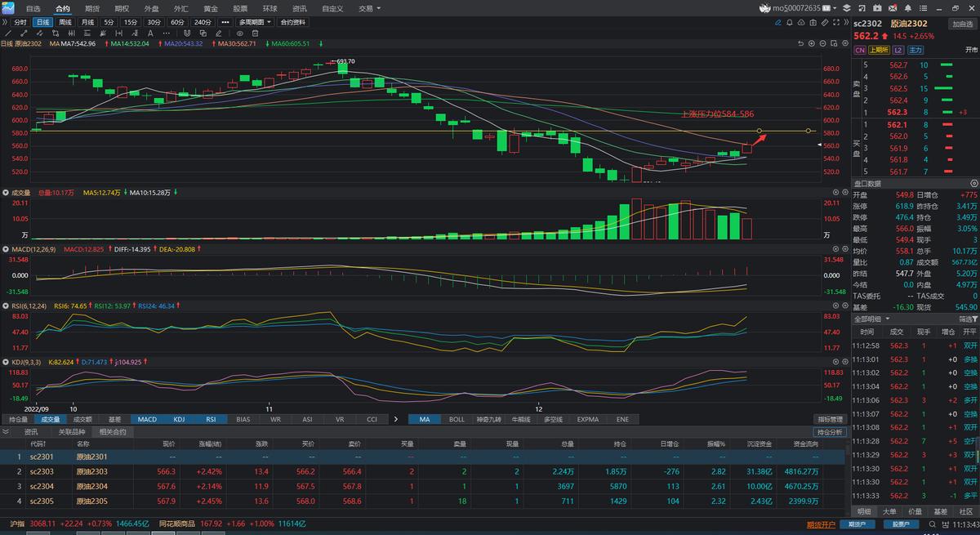Image resolution: width=980 pixels, height=535 pixels.
Task: Expand the 交易 menu dropdown
Action: tap(369, 8)
